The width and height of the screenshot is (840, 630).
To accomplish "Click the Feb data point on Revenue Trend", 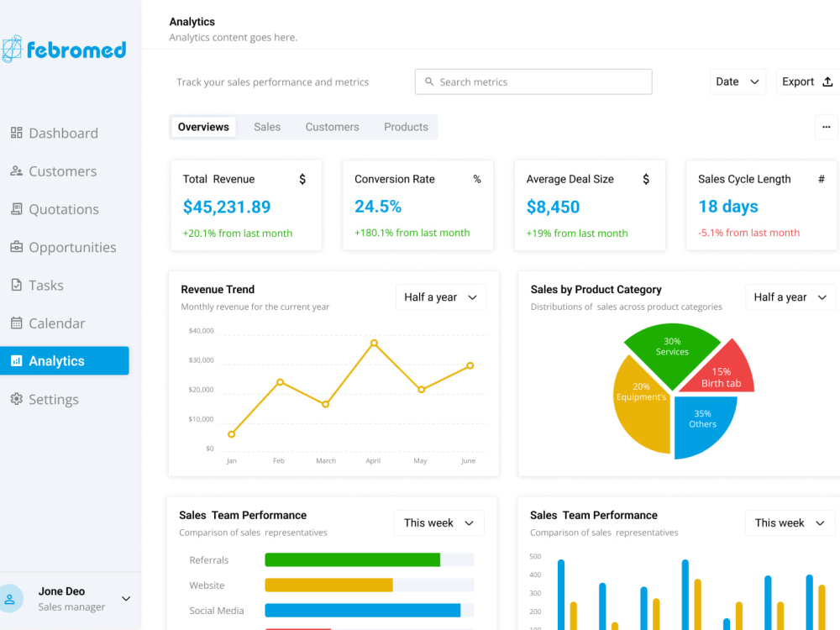I will (280, 382).
